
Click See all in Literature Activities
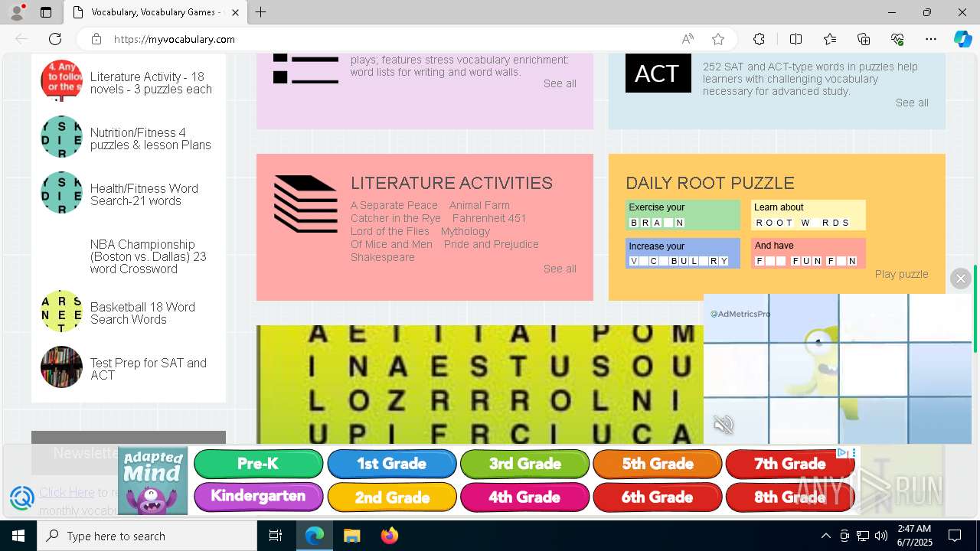point(560,269)
